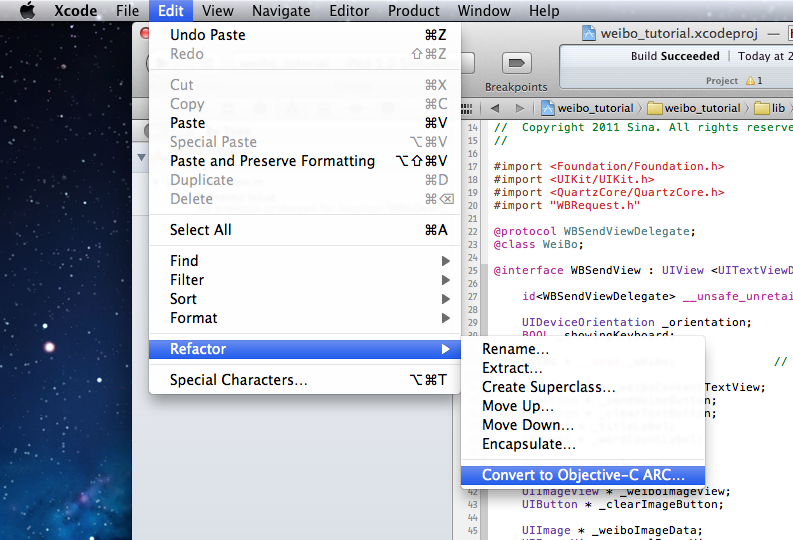Go forward using the jump bar's right arrow
Viewport: 793px width, 540px height.
click(519, 108)
